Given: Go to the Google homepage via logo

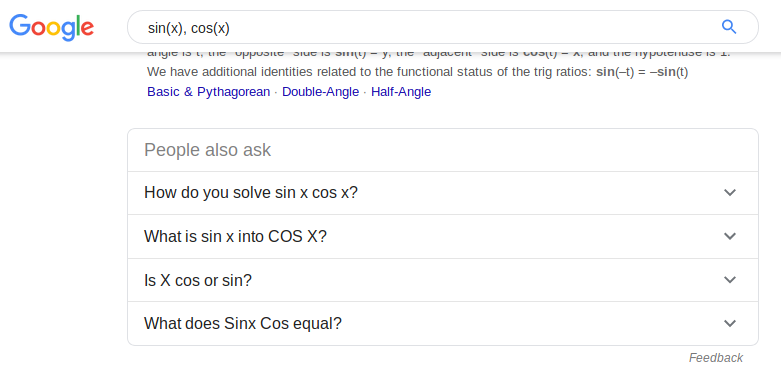Looking at the screenshot, I should coord(51,27).
